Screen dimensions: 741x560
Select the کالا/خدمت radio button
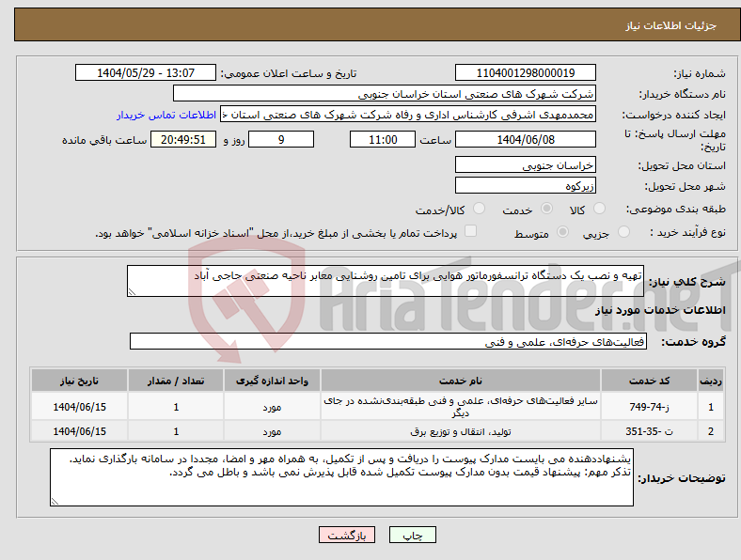click(x=480, y=209)
